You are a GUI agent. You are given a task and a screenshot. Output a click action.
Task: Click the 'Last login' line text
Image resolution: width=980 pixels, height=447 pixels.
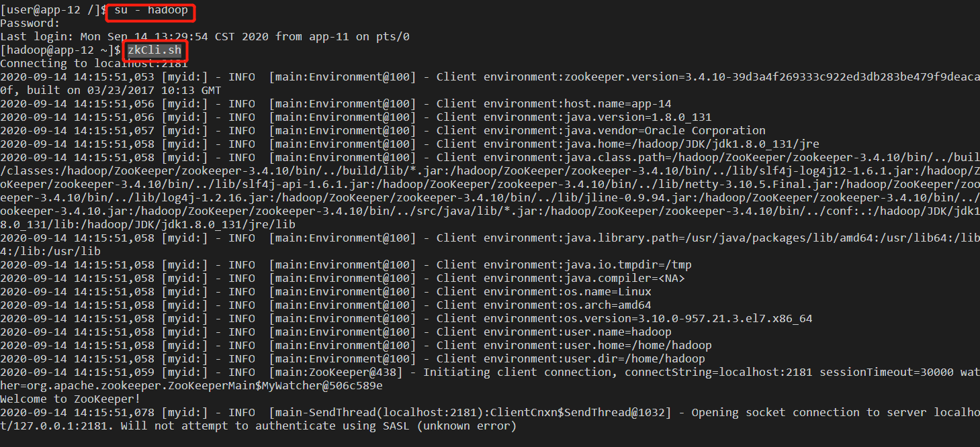tap(205, 36)
